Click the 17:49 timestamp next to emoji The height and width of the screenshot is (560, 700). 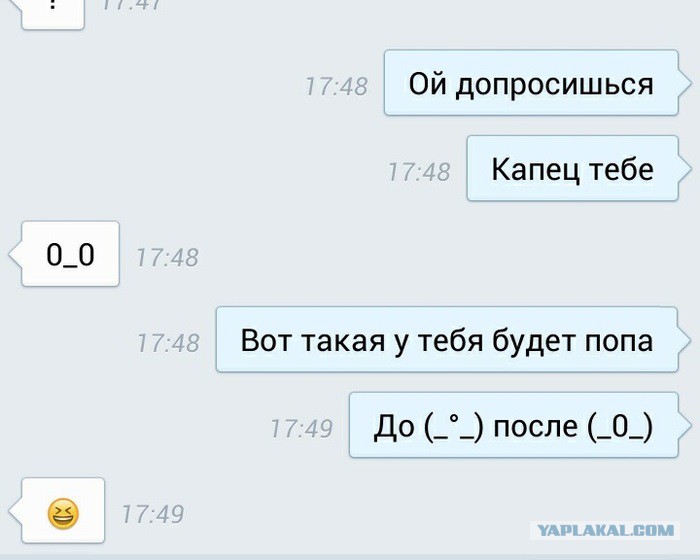tap(153, 514)
